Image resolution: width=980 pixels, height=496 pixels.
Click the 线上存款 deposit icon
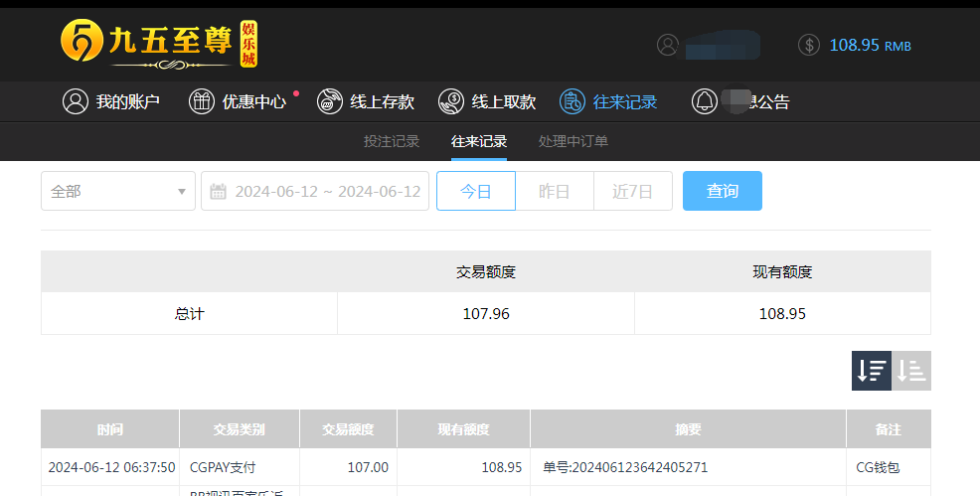coord(330,101)
